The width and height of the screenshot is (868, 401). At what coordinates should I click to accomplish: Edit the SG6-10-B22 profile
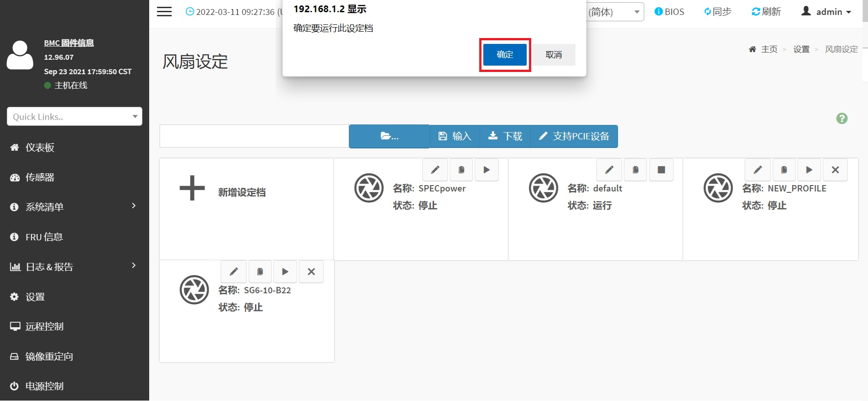tap(234, 272)
